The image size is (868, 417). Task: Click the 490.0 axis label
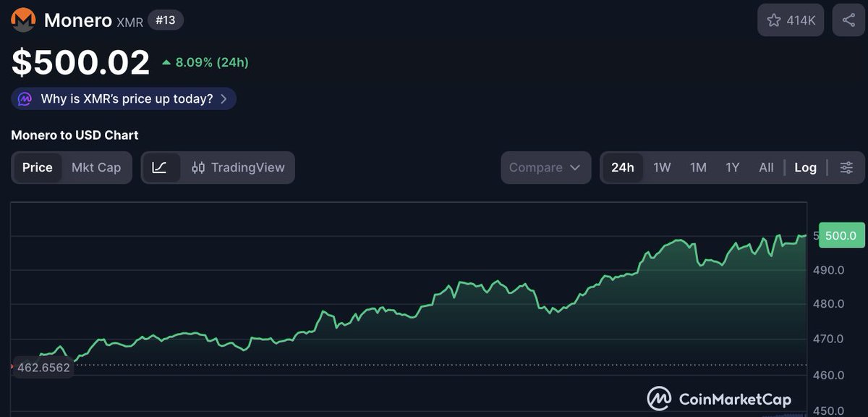[x=830, y=270]
